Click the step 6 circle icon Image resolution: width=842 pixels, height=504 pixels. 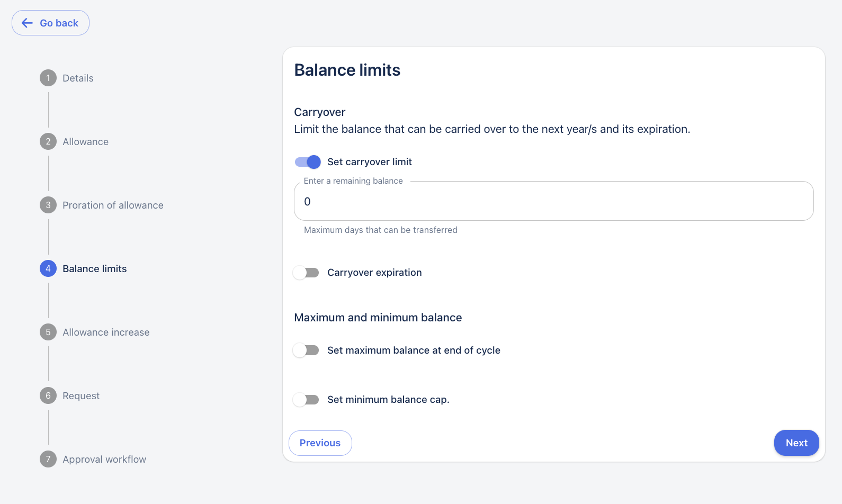pos(48,395)
